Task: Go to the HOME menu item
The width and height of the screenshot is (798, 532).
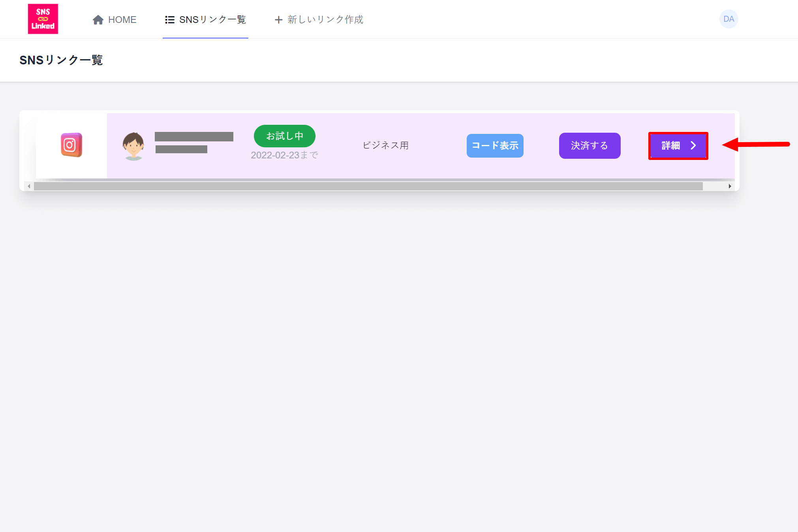Action: 122,20
